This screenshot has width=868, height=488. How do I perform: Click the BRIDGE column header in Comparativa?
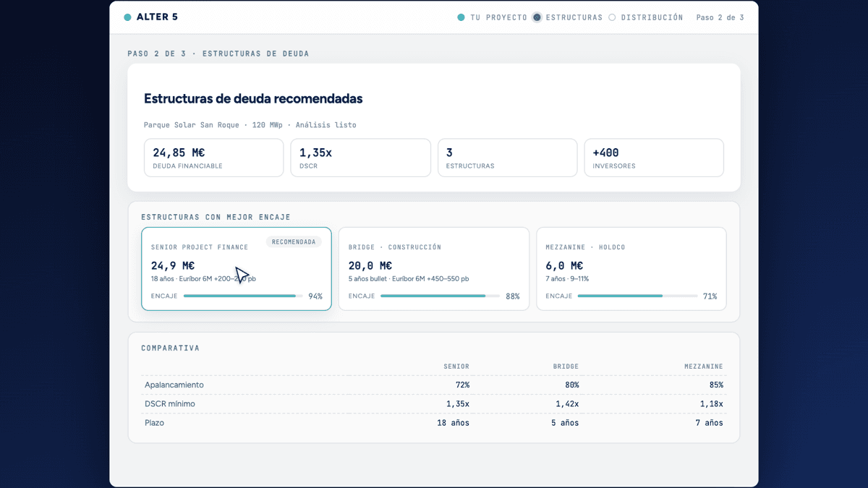pyautogui.click(x=566, y=367)
